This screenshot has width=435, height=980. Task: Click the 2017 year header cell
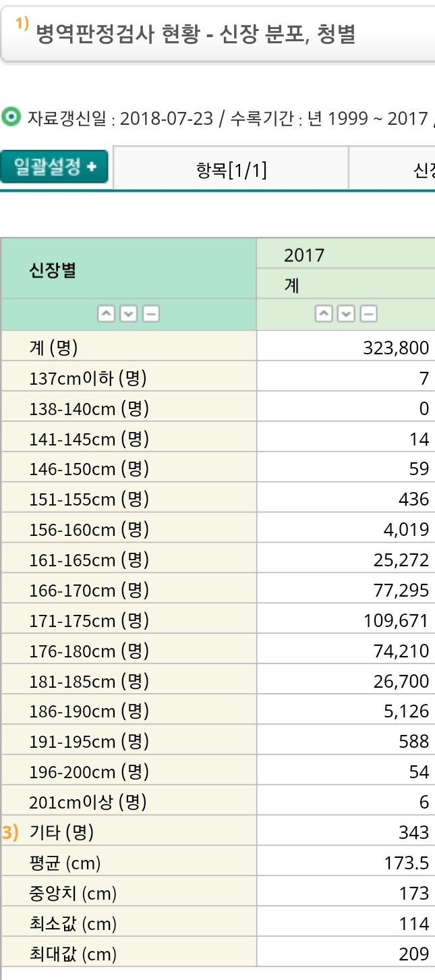click(304, 255)
